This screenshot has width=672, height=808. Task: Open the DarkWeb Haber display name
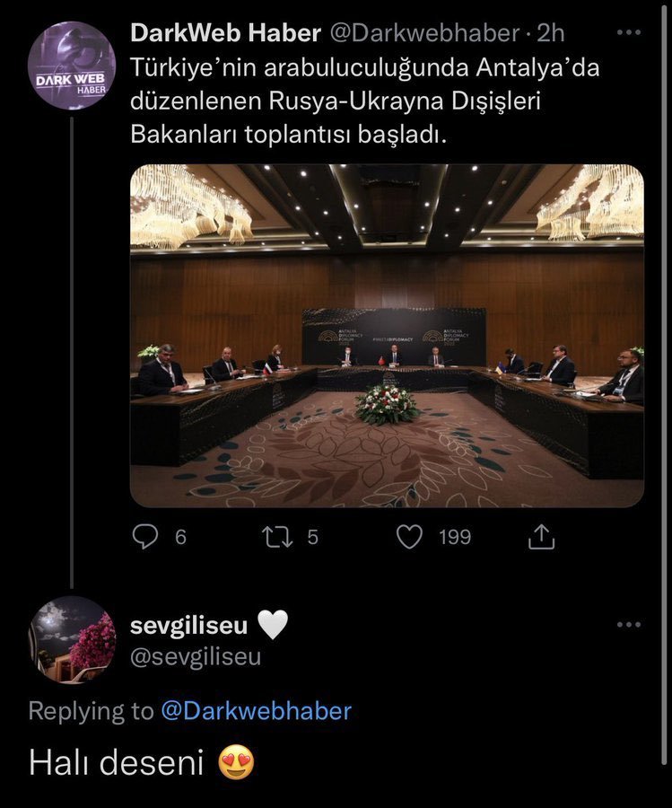(225, 33)
